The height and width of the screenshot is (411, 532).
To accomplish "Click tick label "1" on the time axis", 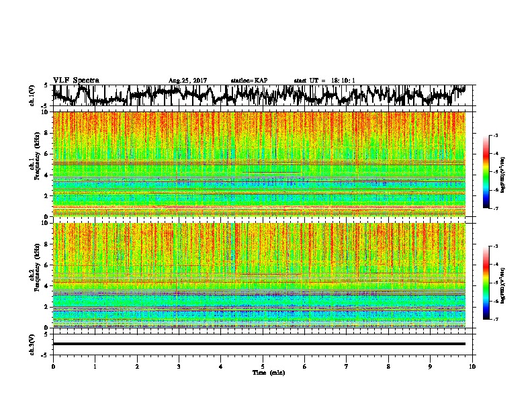I will (95, 367).
